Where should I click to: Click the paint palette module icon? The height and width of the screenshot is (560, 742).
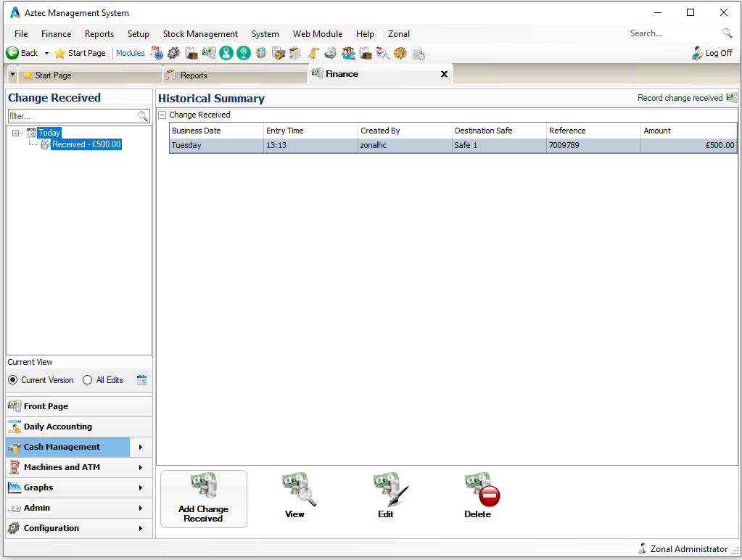[x=400, y=53]
